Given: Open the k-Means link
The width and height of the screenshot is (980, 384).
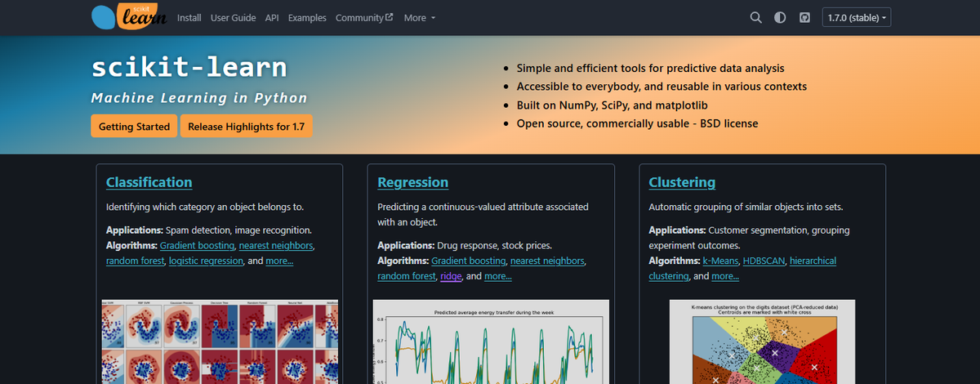Looking at the screenshot, I should [719, 261].
